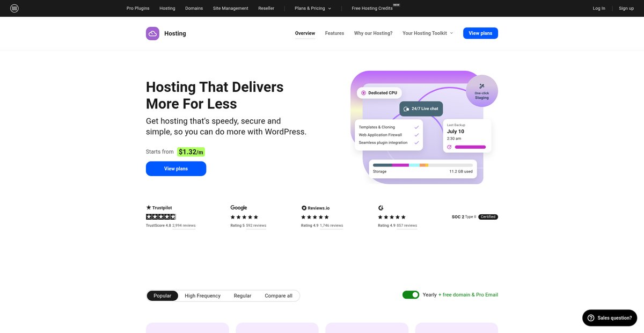Viewport: 644px width, 333px height.
Task: Click the G2 five-star rating
Action: (x=392, y=217)
